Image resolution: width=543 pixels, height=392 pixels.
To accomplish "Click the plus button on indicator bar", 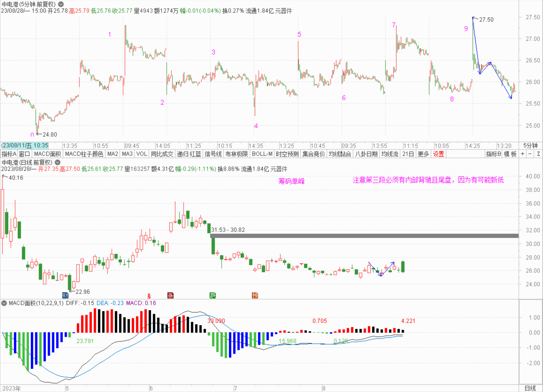I will tap(522, 154).
